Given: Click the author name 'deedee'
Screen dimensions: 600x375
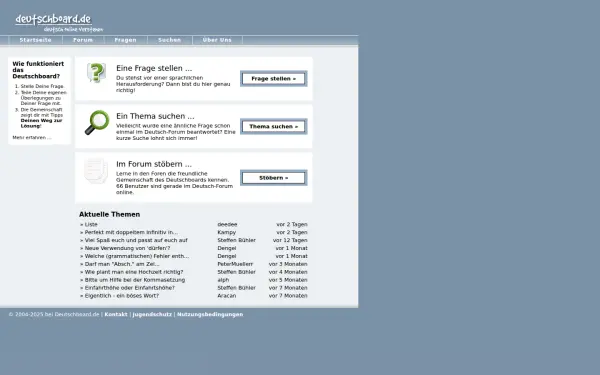Looking at the screenshot, I should pos(227,225).
